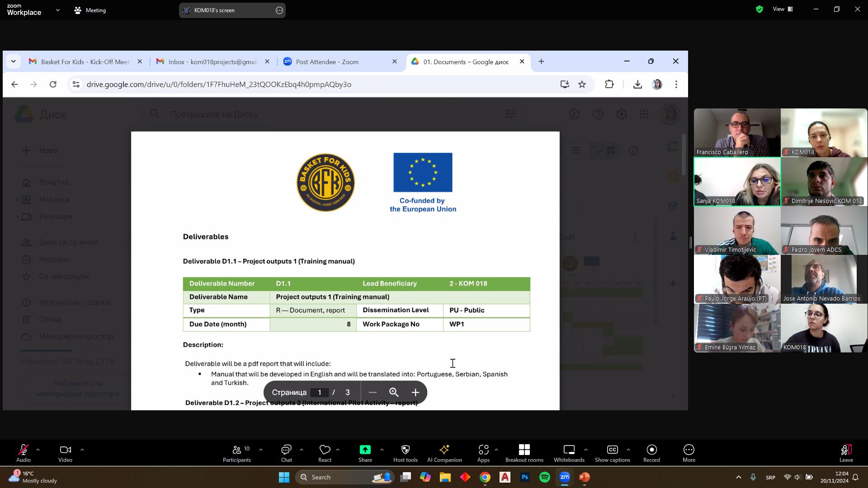The image size is (868, 488).
Task: Toggle Show captions
Action: (613, 453)
